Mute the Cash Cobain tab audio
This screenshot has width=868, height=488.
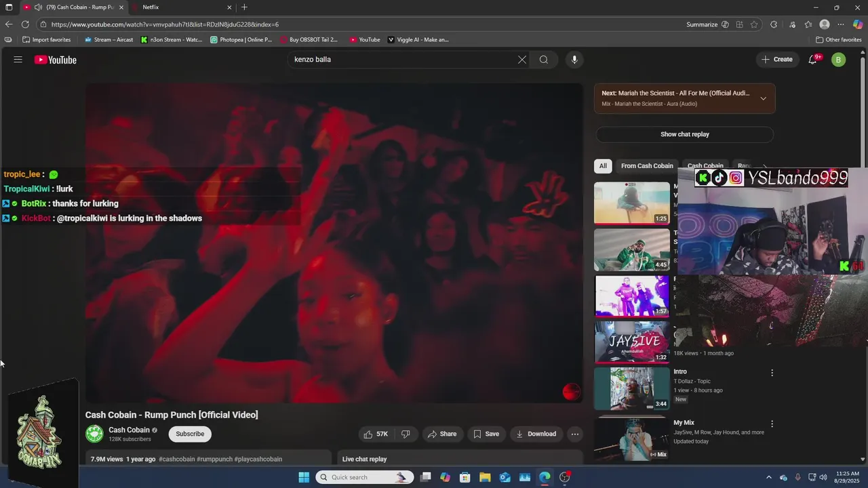[38, 7]
